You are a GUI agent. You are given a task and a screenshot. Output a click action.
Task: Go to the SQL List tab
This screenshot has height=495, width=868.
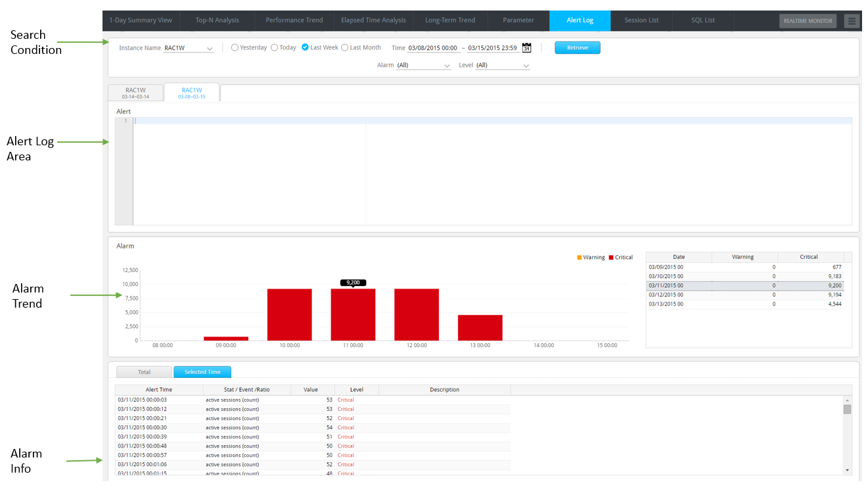703,20
